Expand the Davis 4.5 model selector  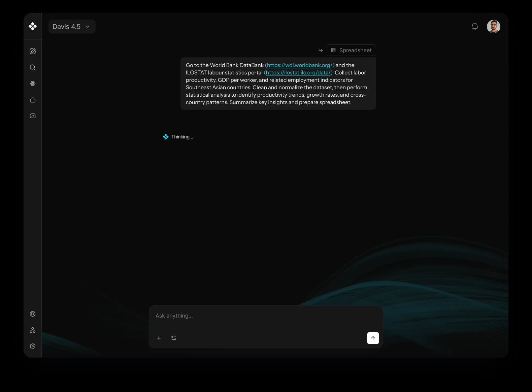coord(72,27)
